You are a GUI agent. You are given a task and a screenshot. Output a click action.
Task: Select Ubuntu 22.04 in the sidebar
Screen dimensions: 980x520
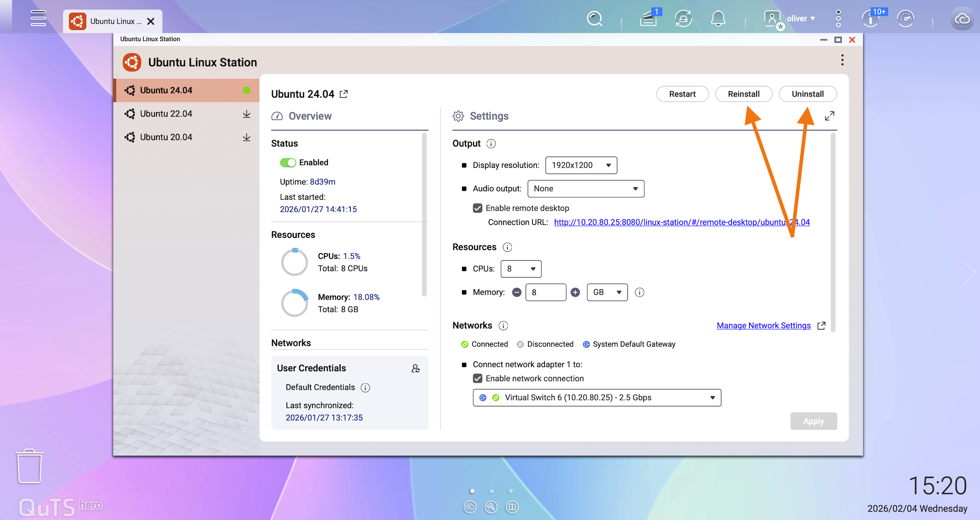(x=166, y=114)
